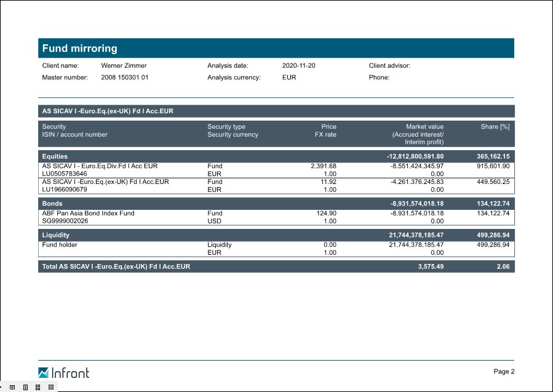Click the analysis date 2020-11-20
The height and width of the screenshot is (392, 553).
pos(298,65)
